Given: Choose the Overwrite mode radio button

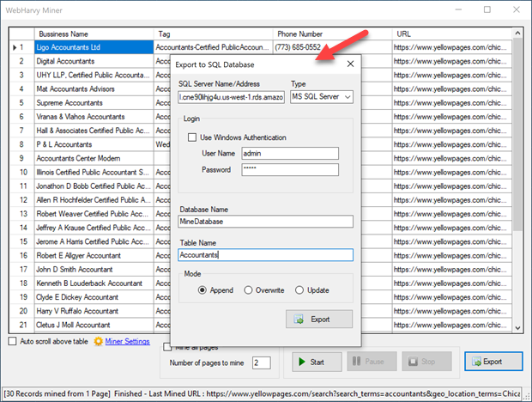Looking at the screenshot, I should pos(250,290).
